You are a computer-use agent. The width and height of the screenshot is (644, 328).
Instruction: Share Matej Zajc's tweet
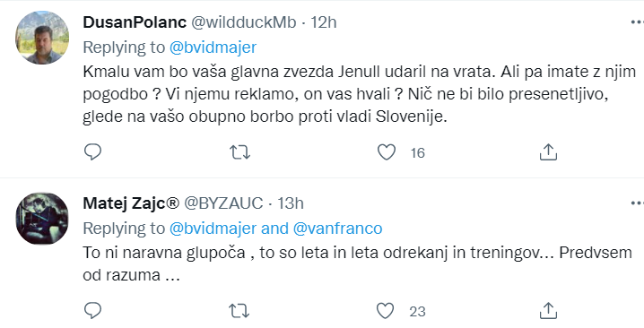(x=548, y=310)
